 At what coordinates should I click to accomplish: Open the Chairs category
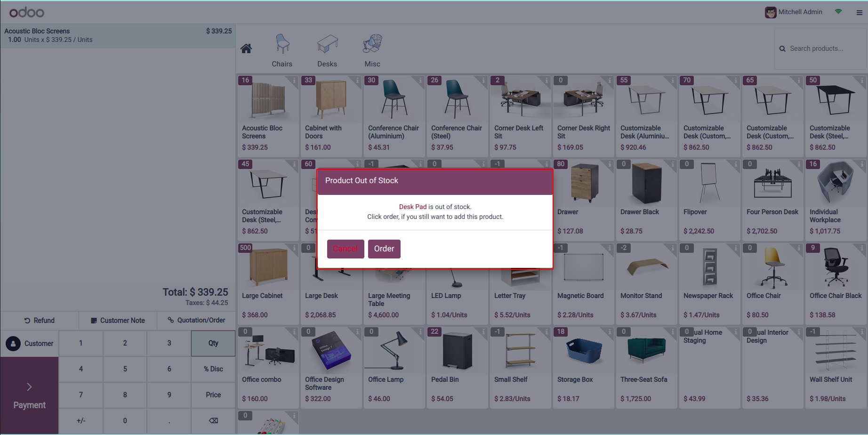coord(282,50)
